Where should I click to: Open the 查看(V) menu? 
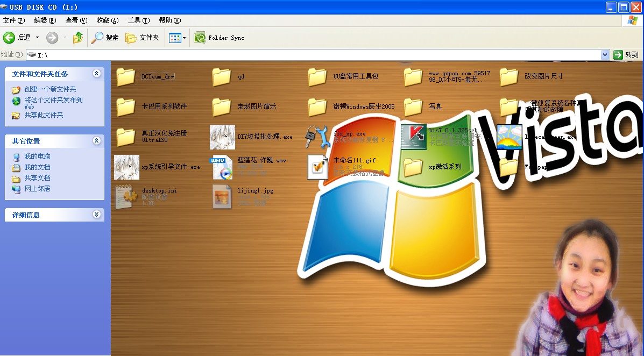point(76,20)
